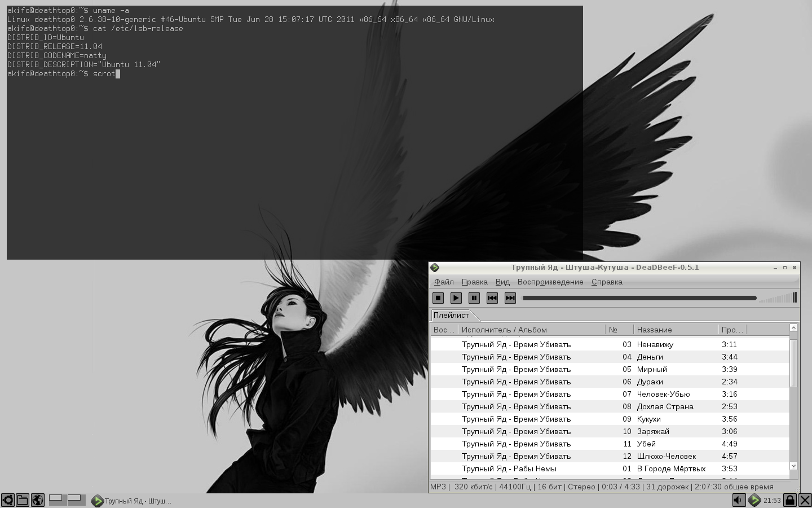The height and width of the screenshot is (508, 812).
Task: Select track 05 Мирный
Action: 610,369
